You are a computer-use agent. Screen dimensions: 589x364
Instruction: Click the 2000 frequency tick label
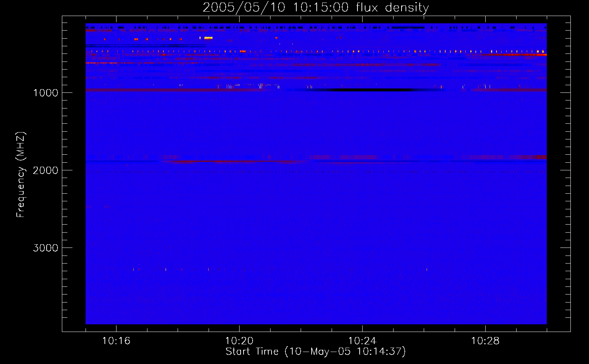point(46,170)
